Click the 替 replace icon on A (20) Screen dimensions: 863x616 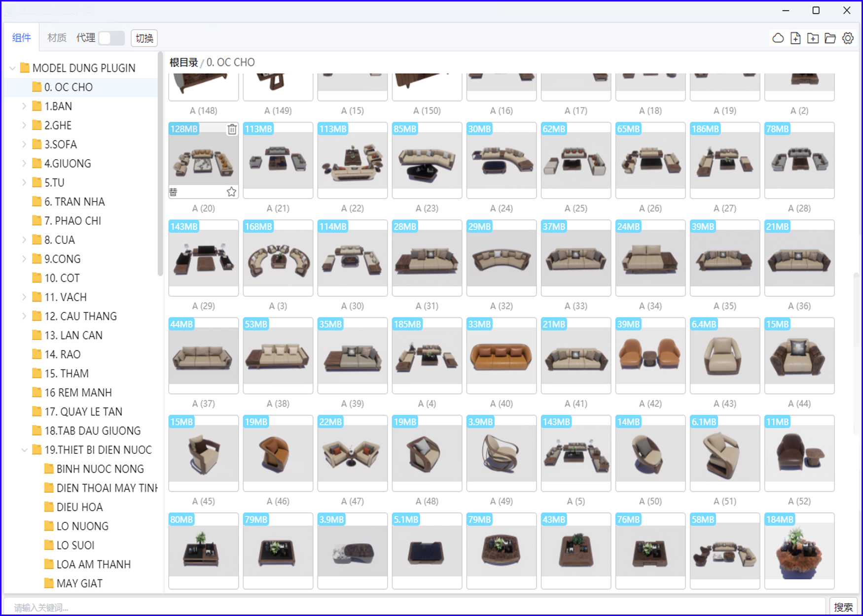pos(174,192)
